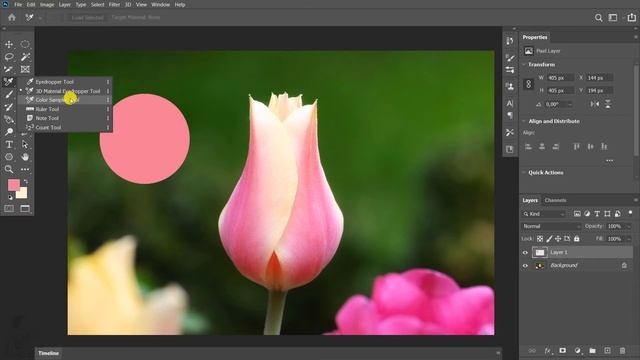Viewport: 640px width, 360px height.
Task: Flip horizontal in Transform section
Action: point(595,104)
